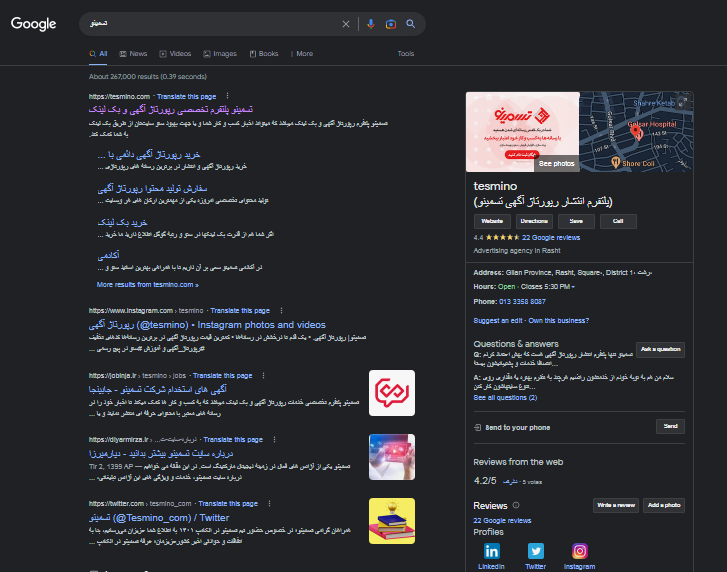Click the phone number 013 3358 8087

pyautogui.click(x=522, y=302)
